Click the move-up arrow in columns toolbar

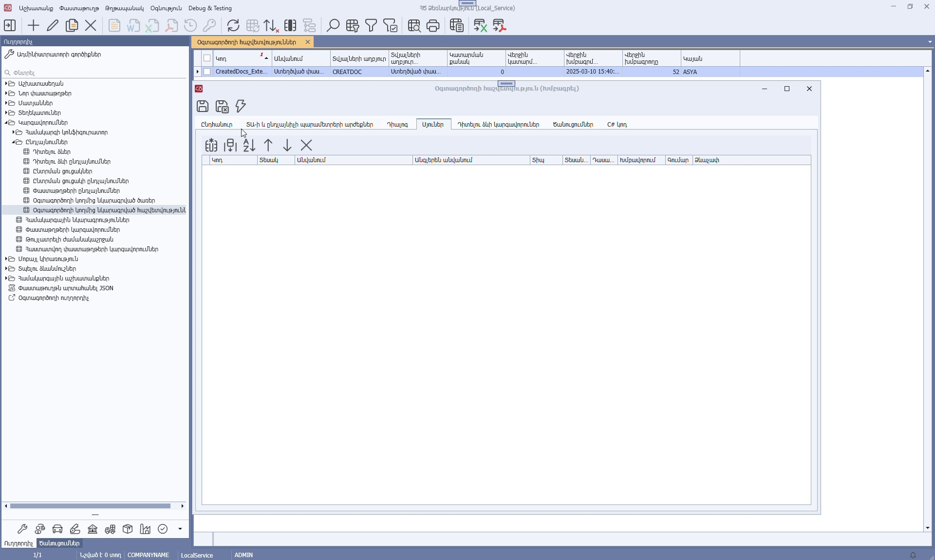pos(268,145)
